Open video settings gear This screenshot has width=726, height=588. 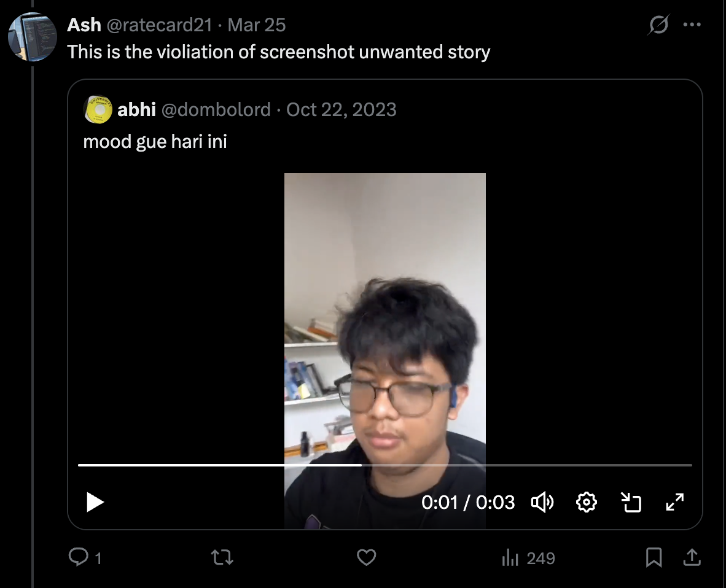coord(587,502)
